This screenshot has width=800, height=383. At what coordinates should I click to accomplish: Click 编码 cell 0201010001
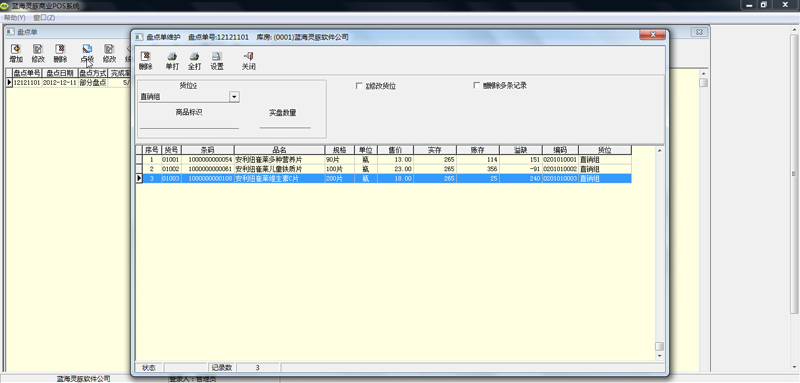[x=560, y=160]
